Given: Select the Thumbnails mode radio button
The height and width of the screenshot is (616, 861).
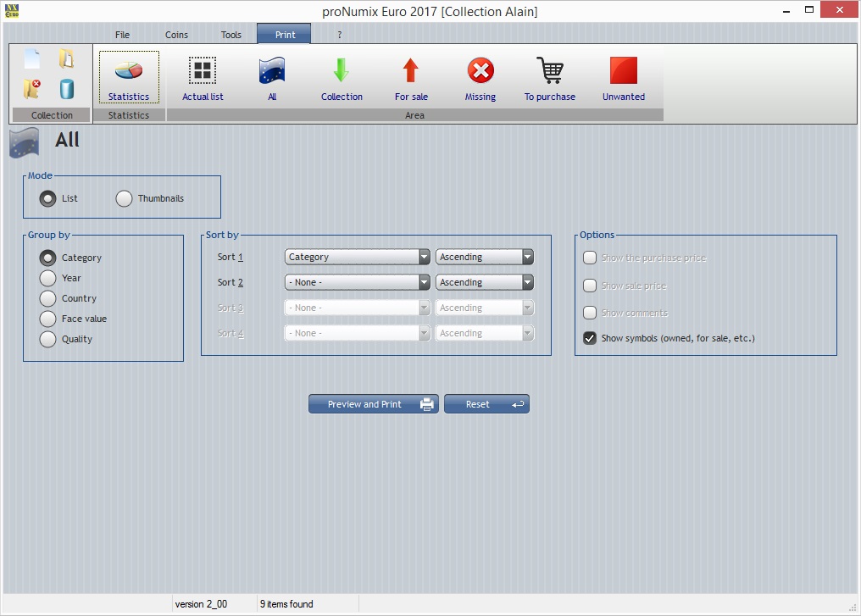Looking at the screenshot, I should click(125, 198).
